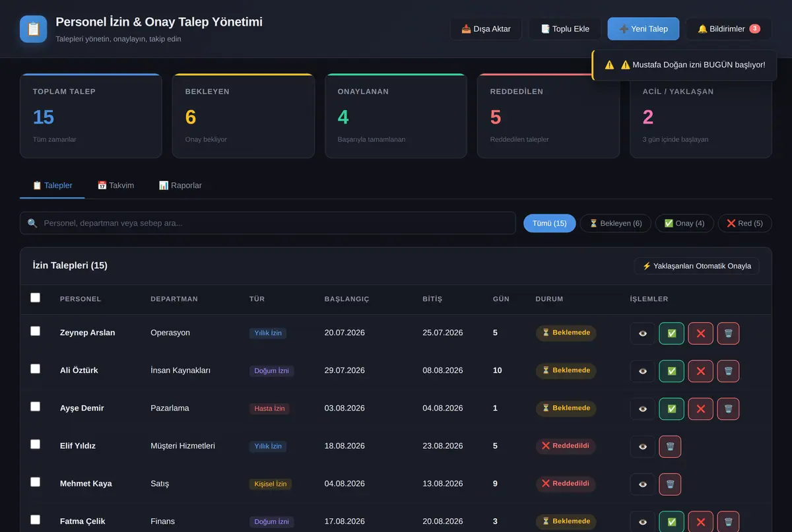
Task: Reject Zeynep Arslan's leave request
Action: point(700,333)
